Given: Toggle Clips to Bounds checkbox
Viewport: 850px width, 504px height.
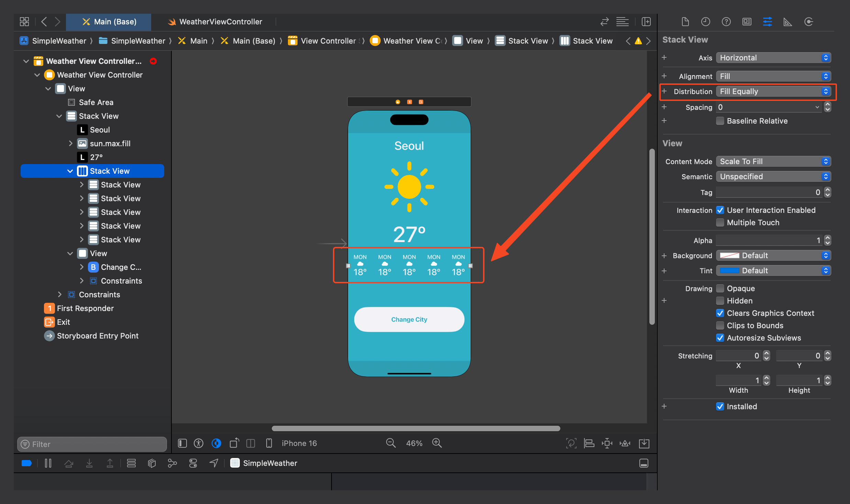Looking at the screenshot, I should click(x=720, y=325).
